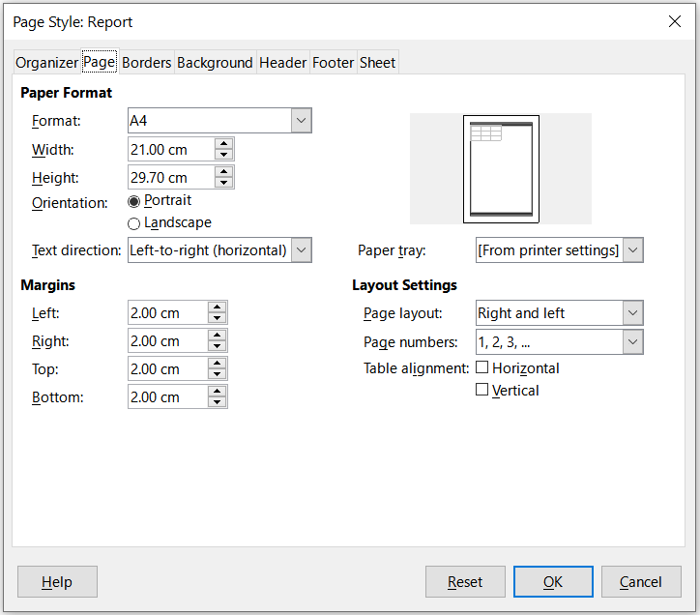Image resolution: width=700 pixels, height=615 pixels.
Task: Increase the Bottom margin value
Action: (217, 392)
